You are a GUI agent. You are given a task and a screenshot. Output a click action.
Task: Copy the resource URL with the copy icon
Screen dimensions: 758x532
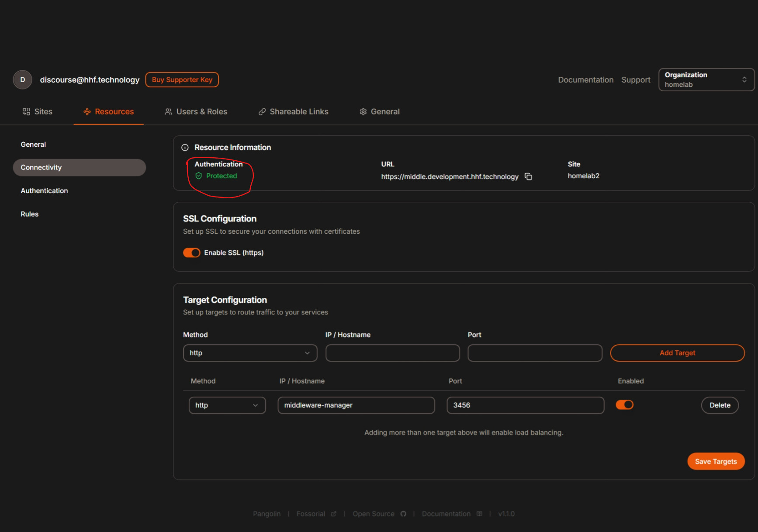(x=528, y=176)
